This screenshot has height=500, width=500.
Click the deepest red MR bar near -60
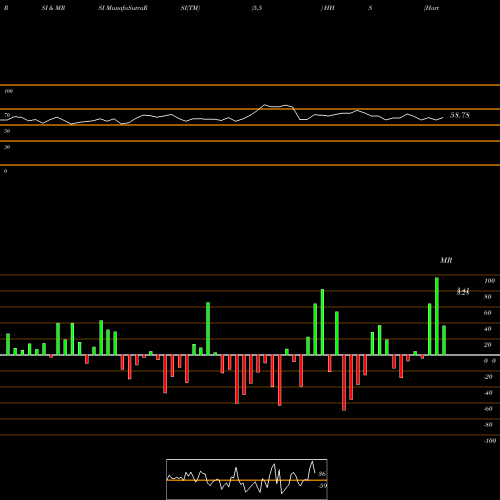pos(344,383)
